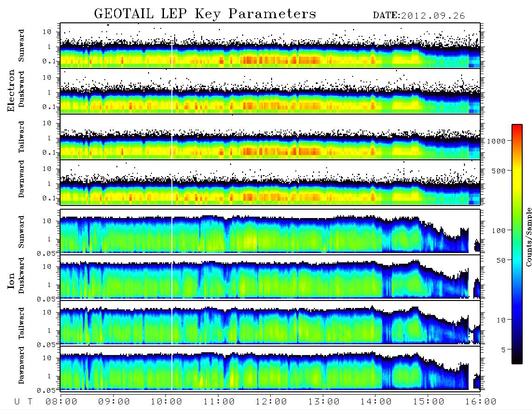The height and width of the screenshot is (410, 532).
Task: Click the colorbar's 5 tick label
Action: [504, 350]
